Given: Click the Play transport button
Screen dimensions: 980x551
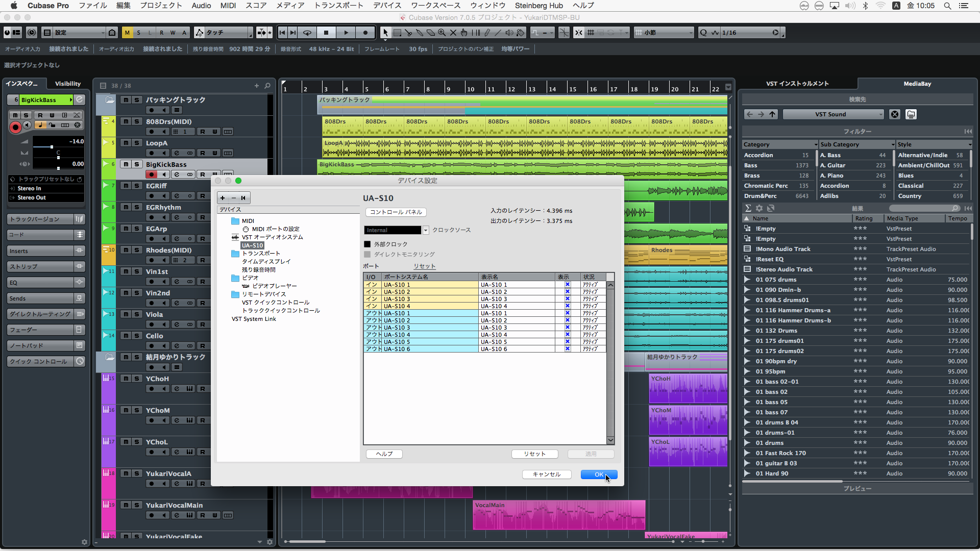Looking at the screenshot, I should [x=346, y=33].
